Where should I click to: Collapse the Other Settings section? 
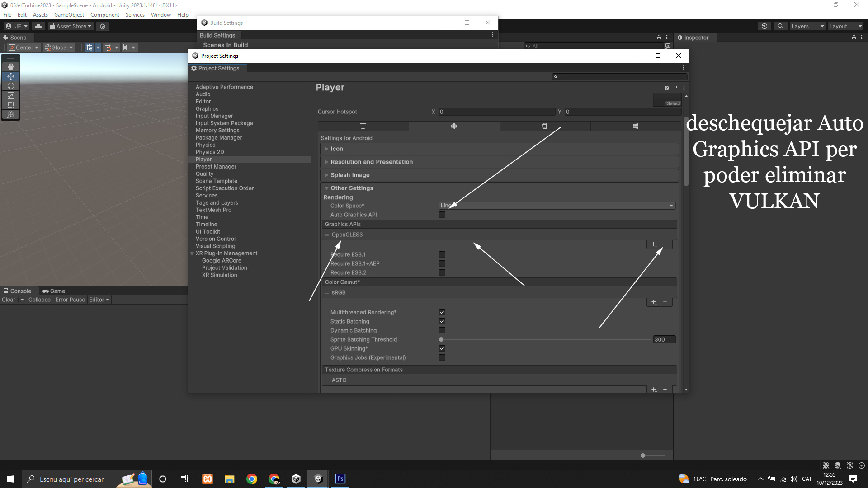pyautogui.click(x=351, y=188)
